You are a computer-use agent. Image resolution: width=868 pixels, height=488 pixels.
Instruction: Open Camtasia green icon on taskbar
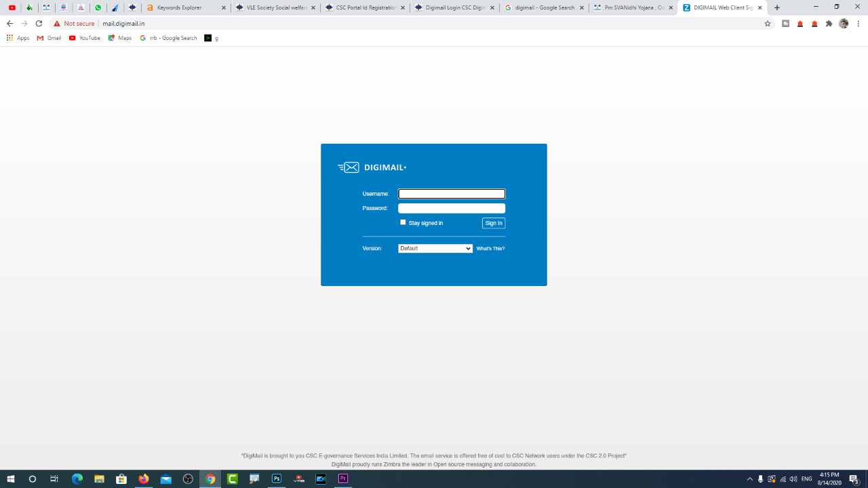click(233, 479)
